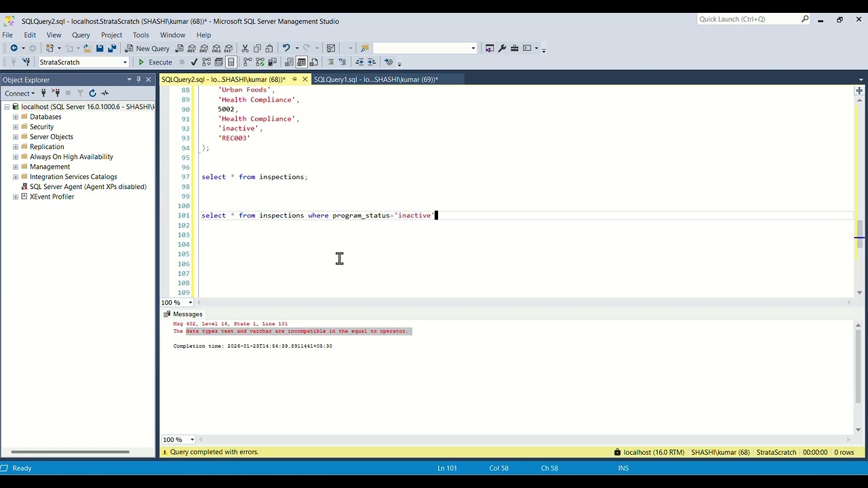Switch output to Results to Text

[x=289, y=62]
